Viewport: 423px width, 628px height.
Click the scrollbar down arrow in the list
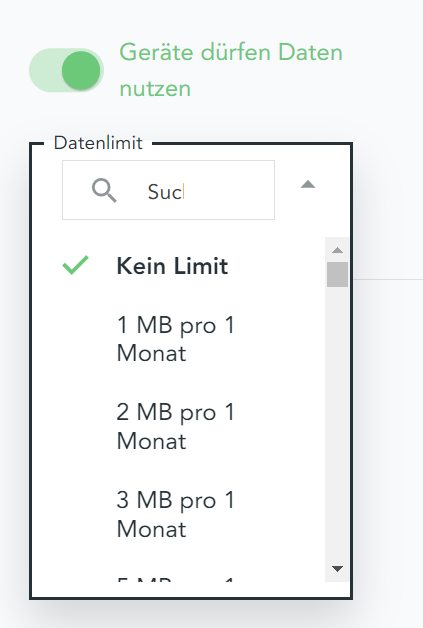pos(337,569)
